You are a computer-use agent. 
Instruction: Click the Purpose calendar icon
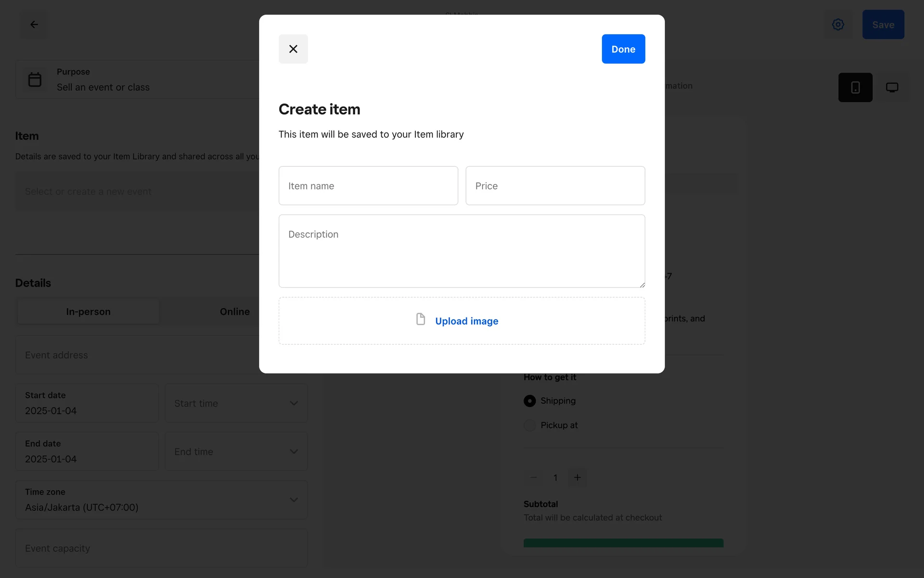point(35,79)
